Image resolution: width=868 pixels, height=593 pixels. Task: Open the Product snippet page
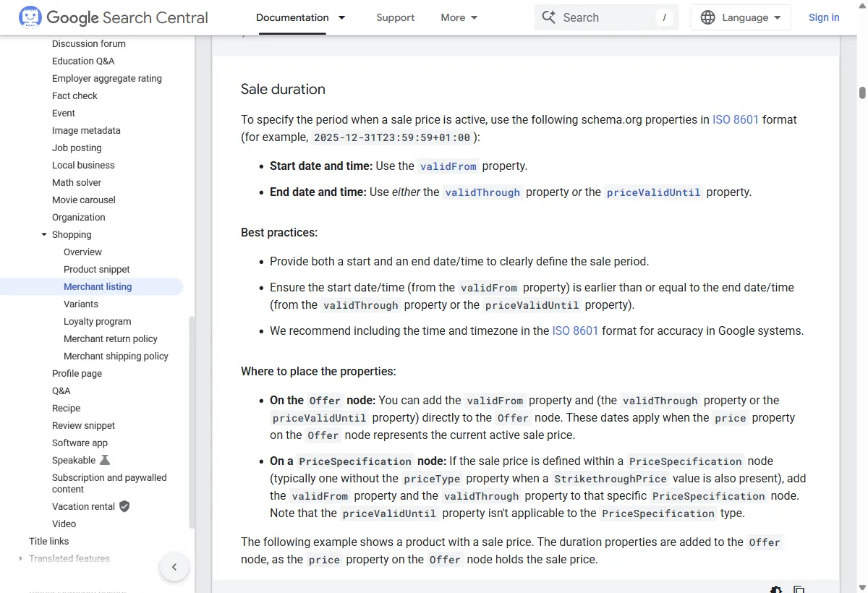[97, 269]
